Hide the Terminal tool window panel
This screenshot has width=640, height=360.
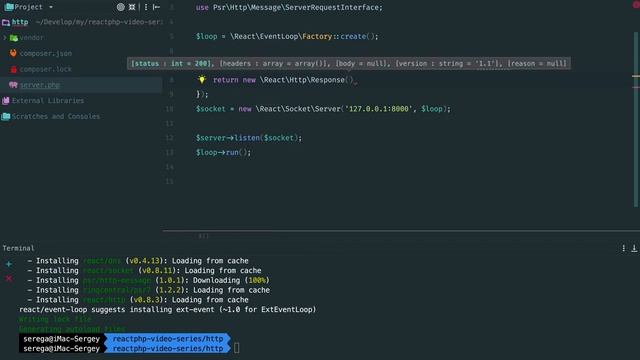click(x=634, y=248)
